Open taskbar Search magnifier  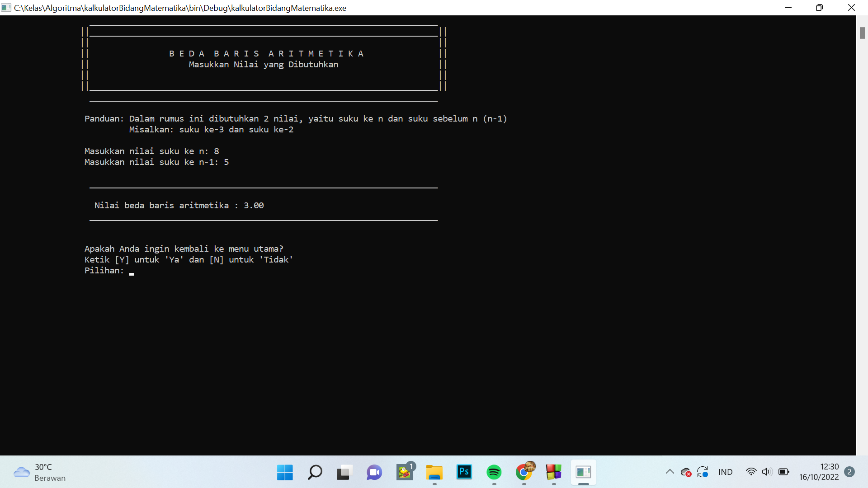pos(315,472)
